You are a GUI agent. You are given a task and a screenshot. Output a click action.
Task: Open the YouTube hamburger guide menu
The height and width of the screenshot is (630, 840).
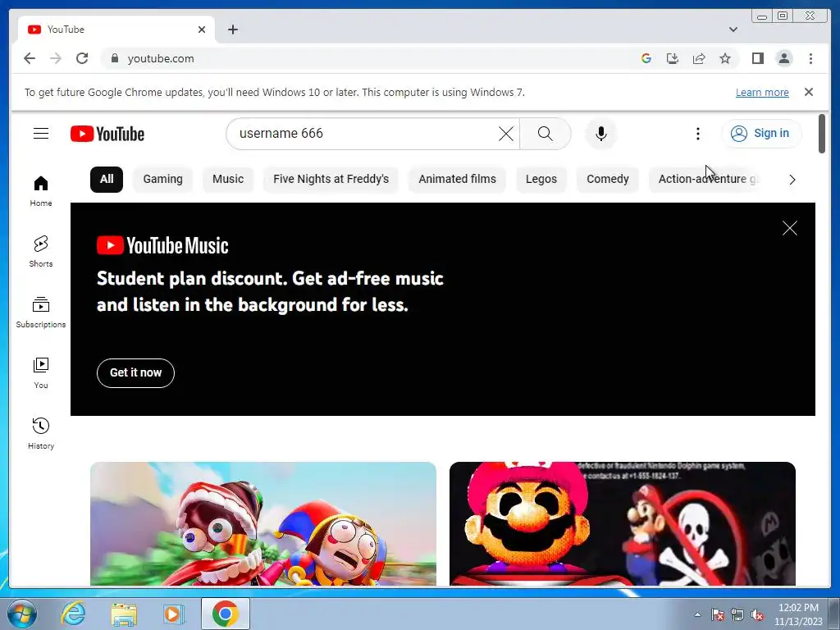(x=41, y=134)
